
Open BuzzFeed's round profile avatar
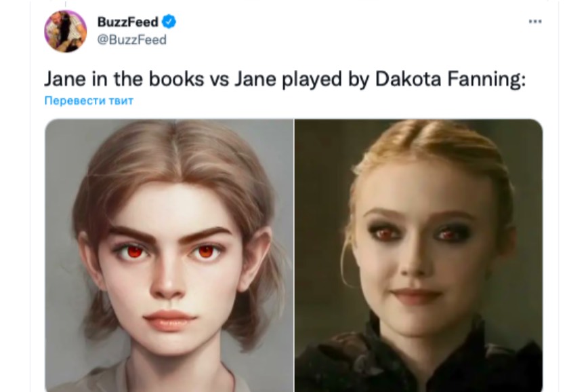pyautogui.click(x=66, y=31)
